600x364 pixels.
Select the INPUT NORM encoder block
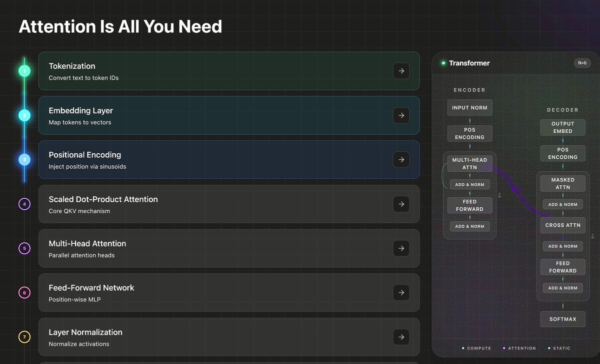(x=469, y=108)
